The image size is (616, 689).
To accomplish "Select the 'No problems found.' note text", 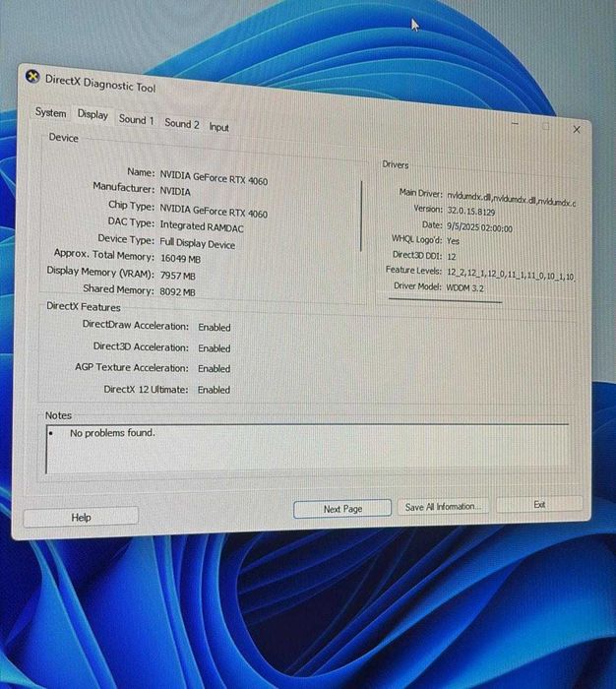I will point(112,433).
